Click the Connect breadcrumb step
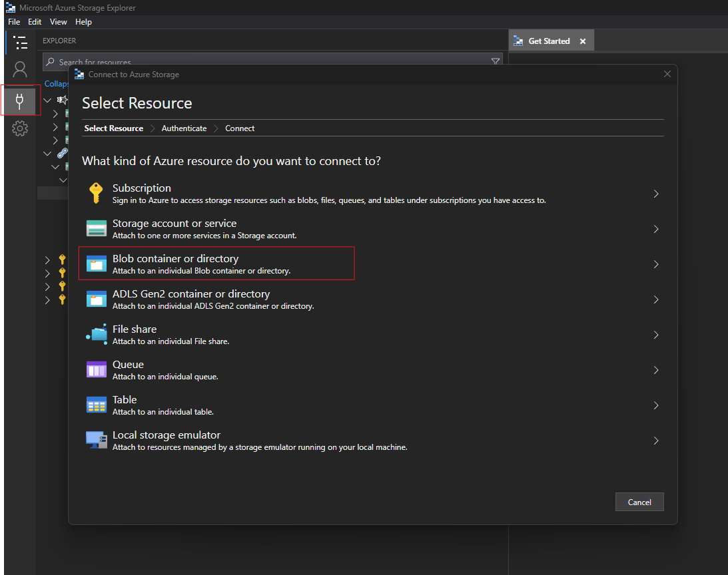The width and height of the screenshot is (728, 575). [x=240, y=128]
